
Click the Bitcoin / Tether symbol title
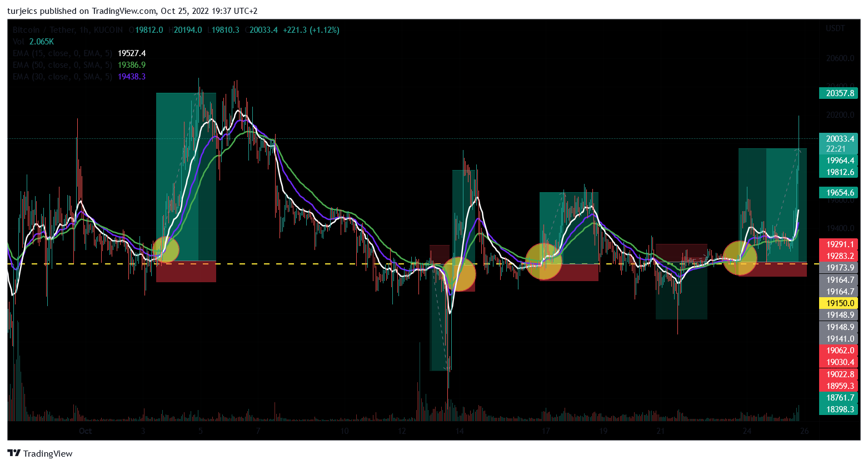pyautogui.click(x=44, y=30)
